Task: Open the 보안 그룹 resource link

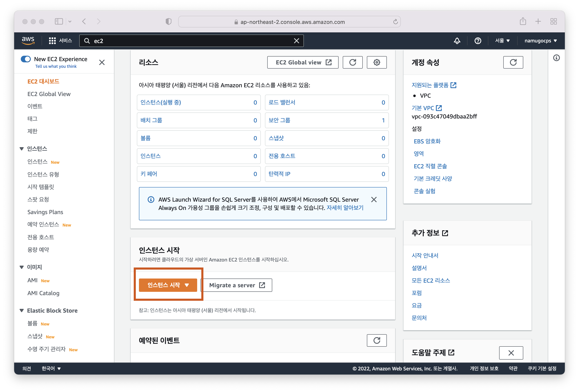Action: (x=279, y=120)
